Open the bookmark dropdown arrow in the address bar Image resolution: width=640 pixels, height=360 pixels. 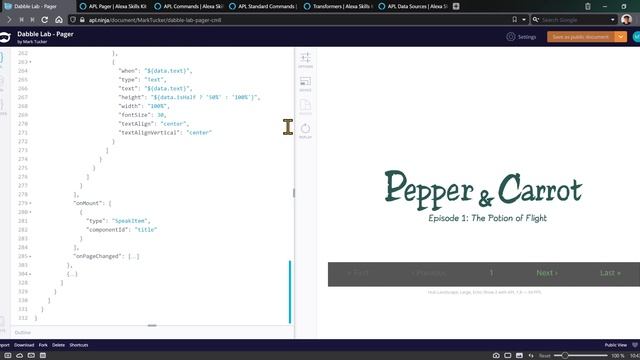(x=524, y=20)
